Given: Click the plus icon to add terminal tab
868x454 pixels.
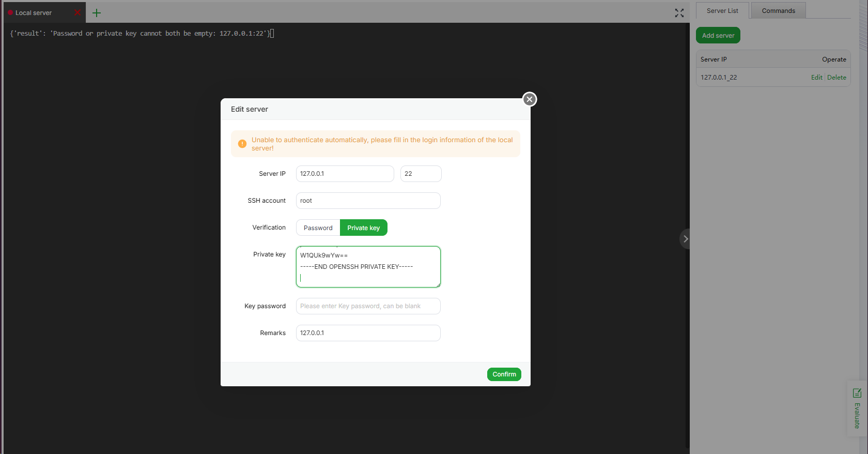Looking at the screenshot, I should pos(97,13).
